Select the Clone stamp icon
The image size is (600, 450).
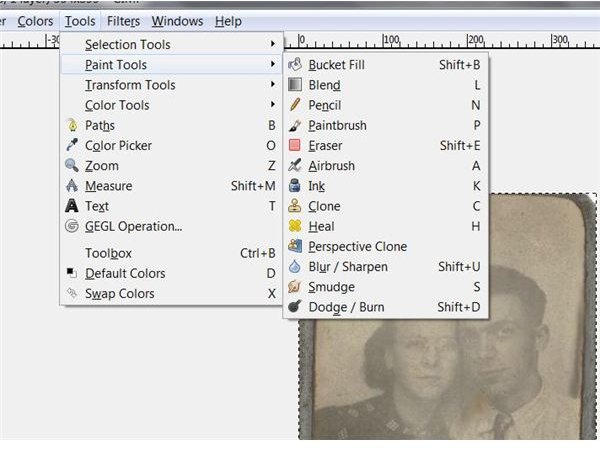click(295, 206)
